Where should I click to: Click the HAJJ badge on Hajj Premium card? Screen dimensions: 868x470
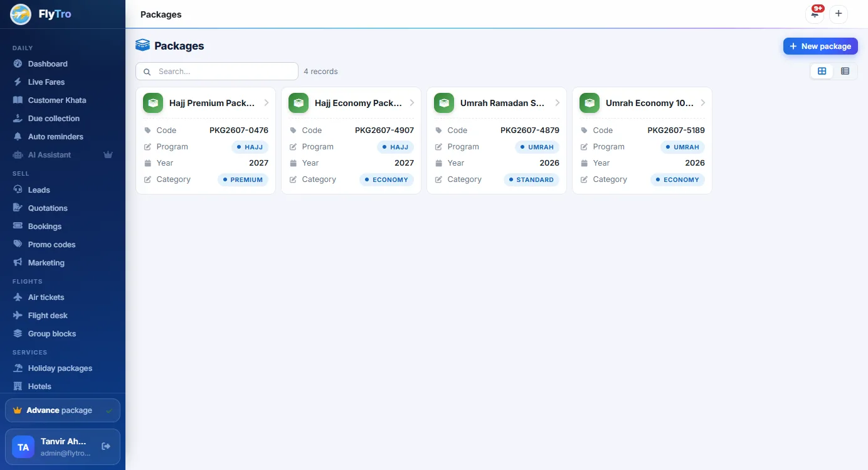pos(250,147)
